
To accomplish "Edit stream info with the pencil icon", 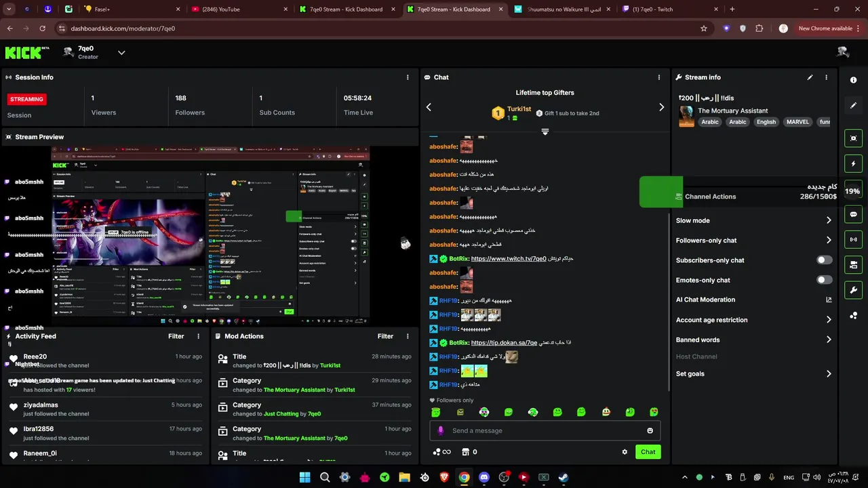I will pos(810,77).
